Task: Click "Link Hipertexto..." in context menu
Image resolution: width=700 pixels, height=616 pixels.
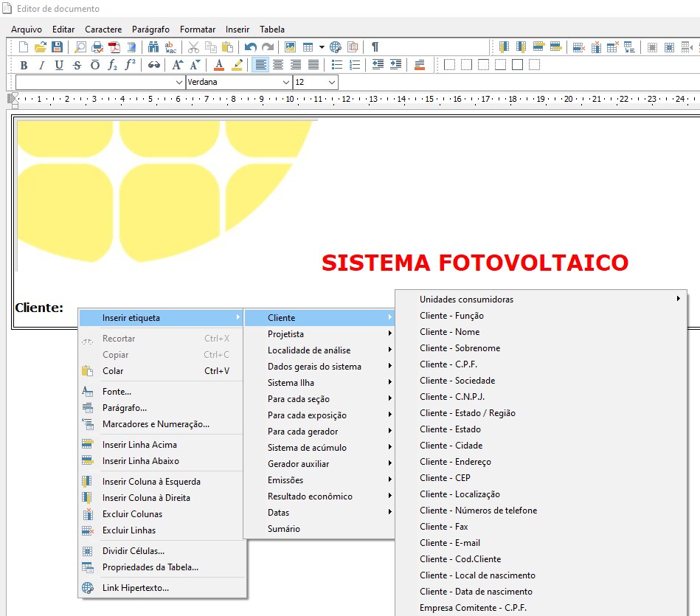Action: coord(136,588)
